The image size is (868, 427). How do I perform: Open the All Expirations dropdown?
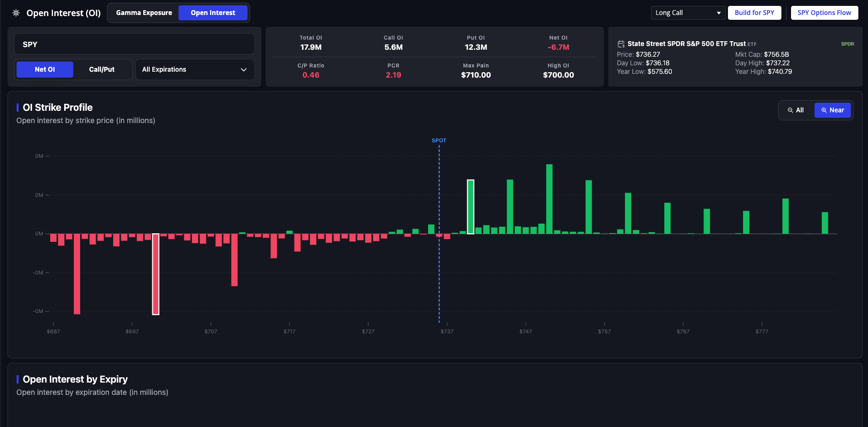[x=195, y=70]
